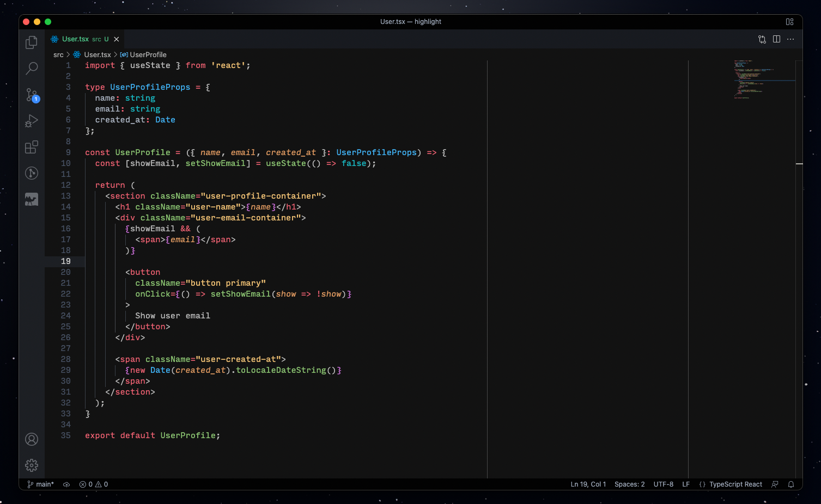Click "button primary" className string
Viewport: 821px width, 504px height.
pyautogui.click(x=226, y=283)
